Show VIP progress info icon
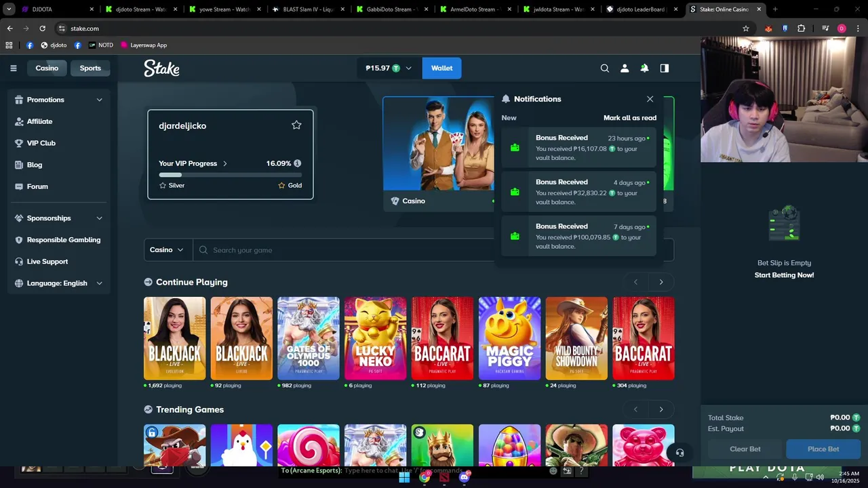This screenshot has width=868, height=488. 297,163
